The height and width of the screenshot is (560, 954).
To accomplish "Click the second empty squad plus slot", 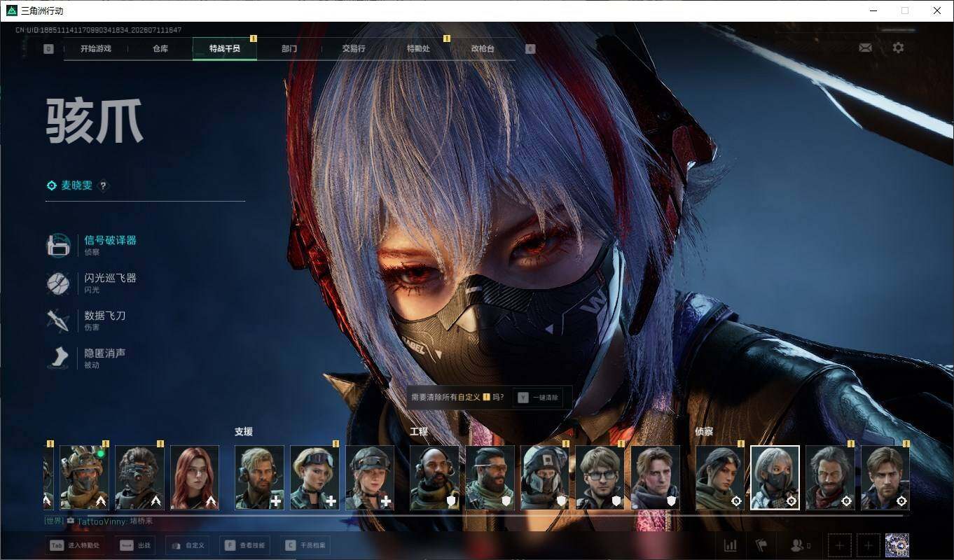I will (869, 545).
